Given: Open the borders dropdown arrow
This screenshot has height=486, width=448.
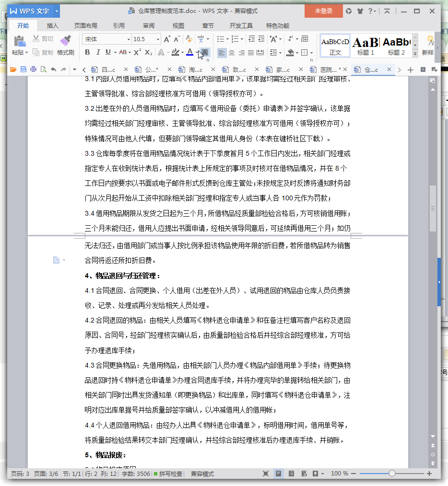Looking at the screenshot, I should point(311,53).
